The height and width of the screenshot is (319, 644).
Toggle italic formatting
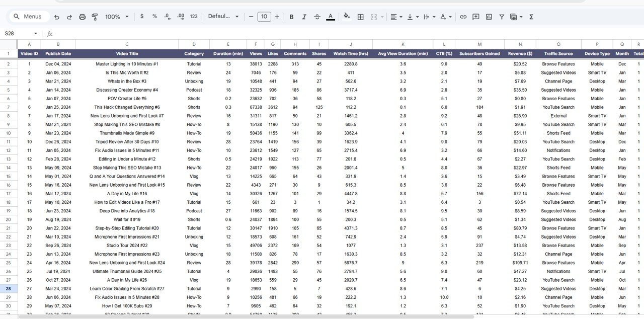pos(304,17)
